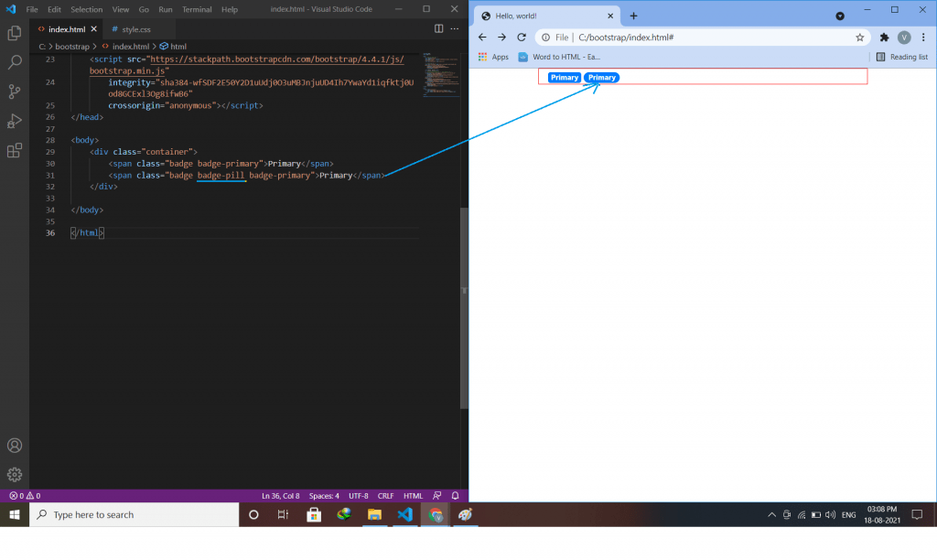The image size is (937, 560).
Task: Open the notifications bell in VS Code
Action: pos(456,495)
